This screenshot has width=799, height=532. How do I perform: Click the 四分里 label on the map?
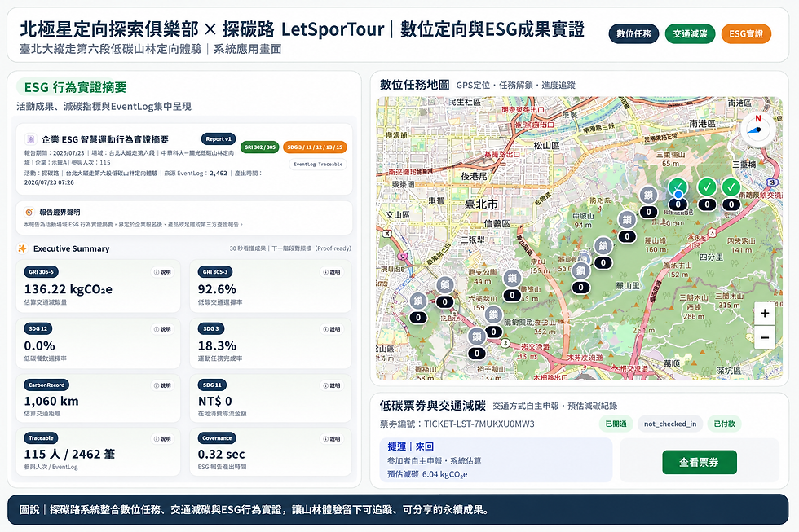click(x=711, y=257)
